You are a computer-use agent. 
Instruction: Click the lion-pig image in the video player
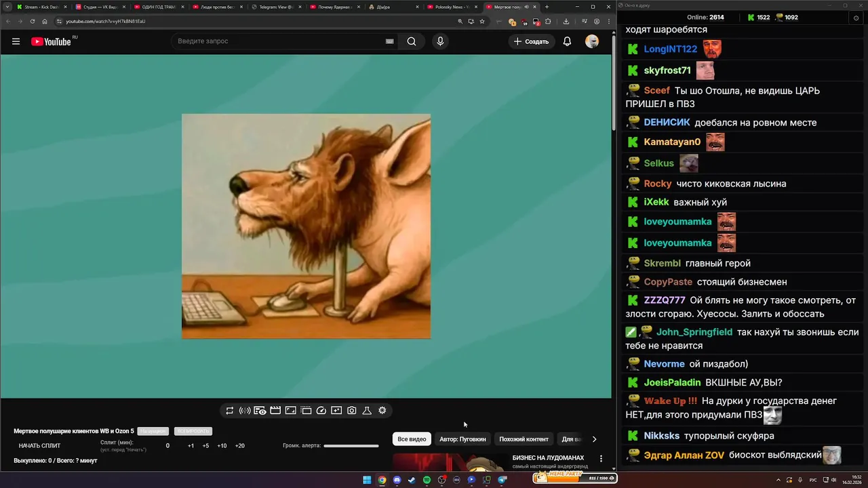[x=306, y=226]
